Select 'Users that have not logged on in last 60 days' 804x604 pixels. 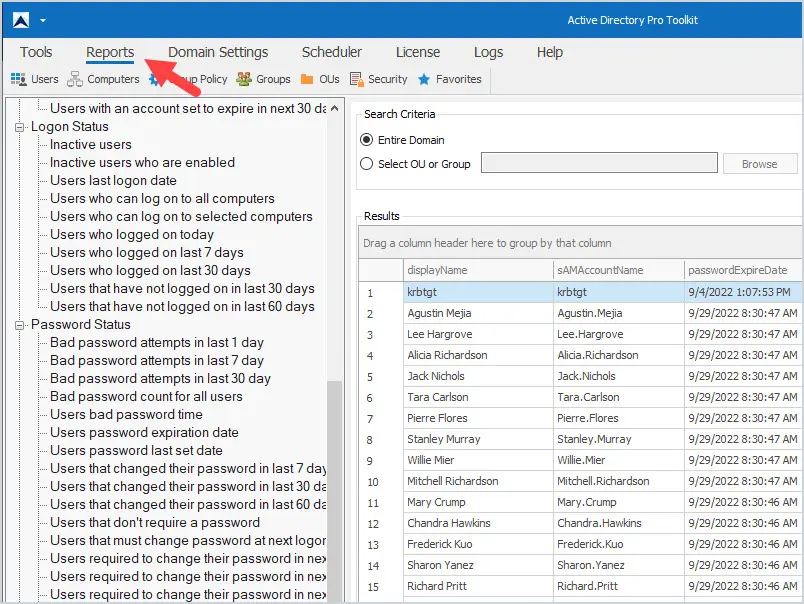point(183,306)
